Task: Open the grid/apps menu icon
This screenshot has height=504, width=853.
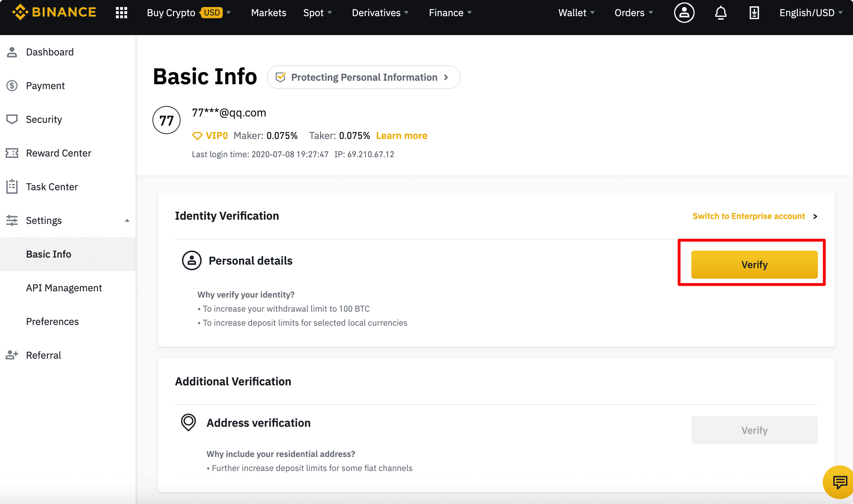Action: click(x=122, y=13)
